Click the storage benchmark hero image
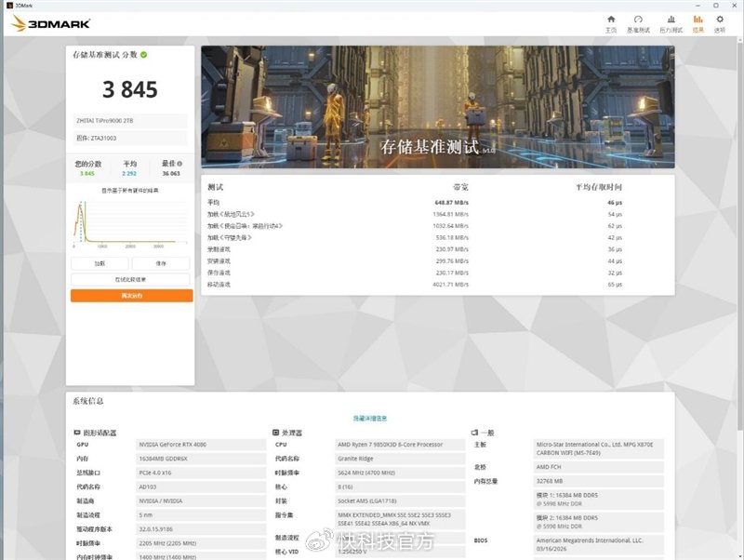The image size is (744, 560). (437, 107)
